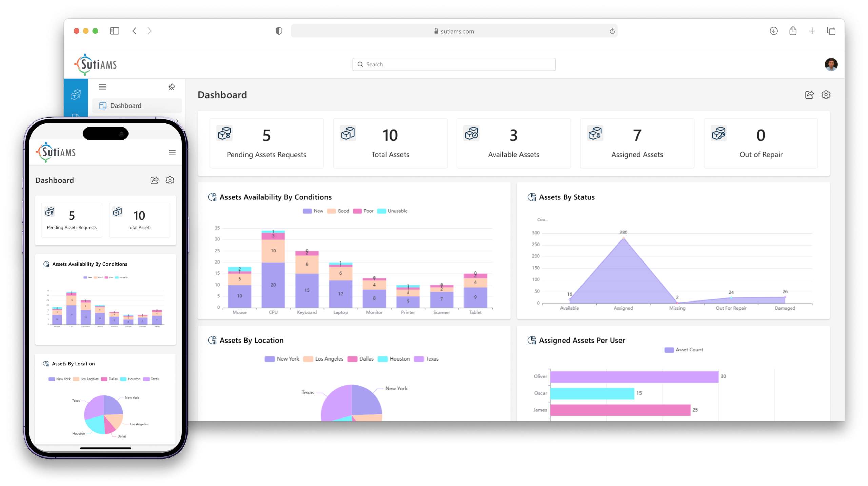Image resolution: width=868 pixels, height=486 pixels.
Task: Toggle the Unusable legend in conditions chart
Action: [393, 211]
